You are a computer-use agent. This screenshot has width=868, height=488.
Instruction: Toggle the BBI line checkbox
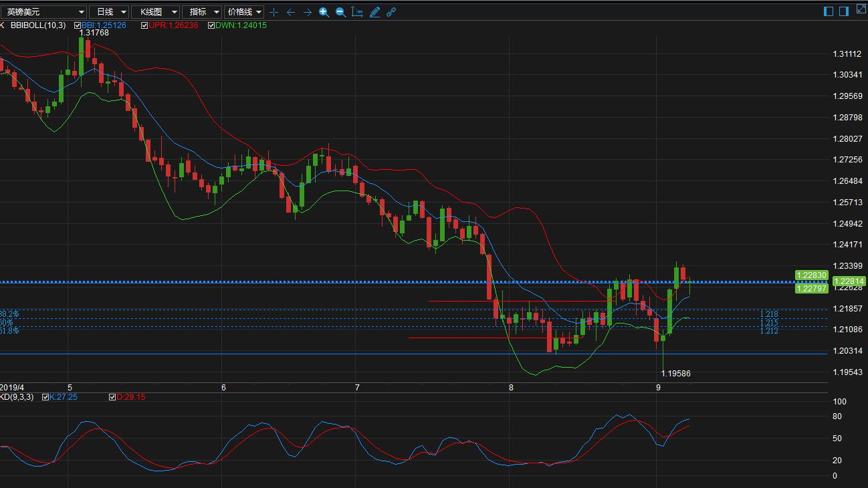(78, 25)
